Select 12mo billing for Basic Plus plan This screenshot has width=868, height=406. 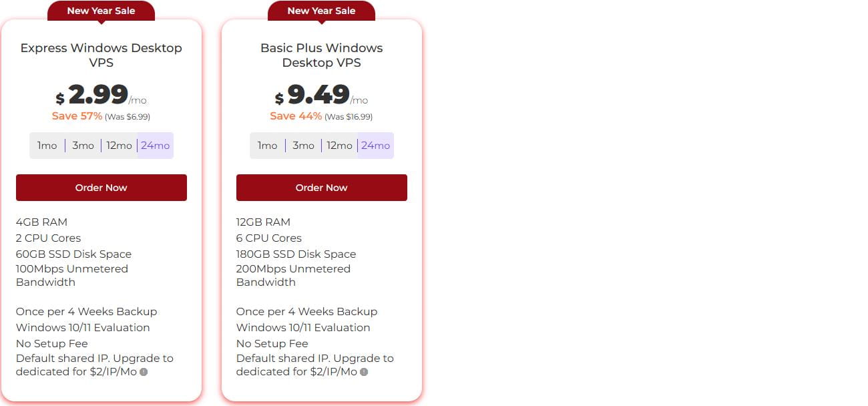(339, 146)
